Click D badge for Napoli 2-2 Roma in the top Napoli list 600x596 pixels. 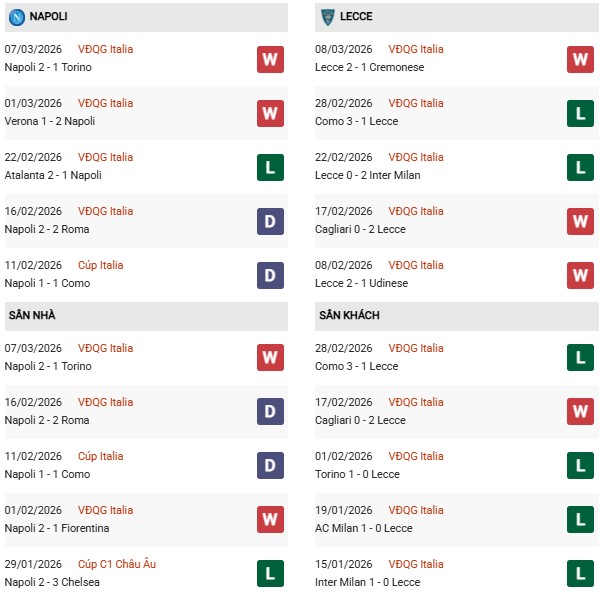point(270,221)
